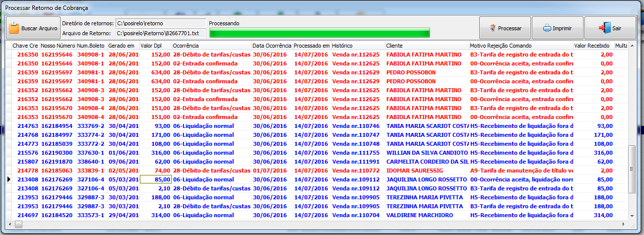Select Nosso Número cell 162185063
Image resolution: width=644 pixels, height=235 pixels.
(x=58, y=171)
